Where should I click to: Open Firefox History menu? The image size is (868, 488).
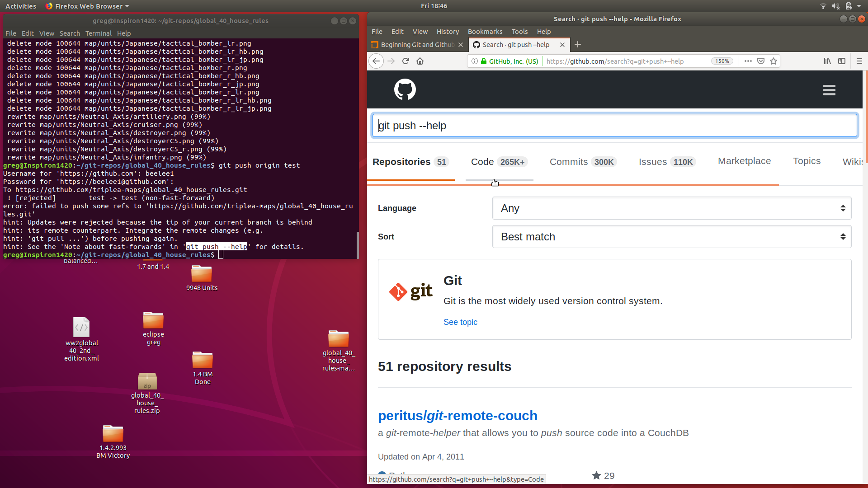[448, 32]
